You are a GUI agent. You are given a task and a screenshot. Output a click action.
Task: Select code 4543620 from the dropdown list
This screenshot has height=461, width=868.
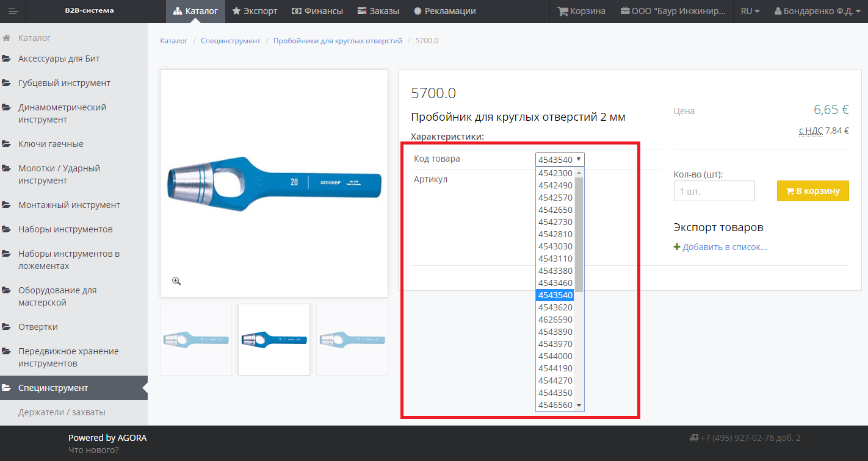click(x=555, y=307)
